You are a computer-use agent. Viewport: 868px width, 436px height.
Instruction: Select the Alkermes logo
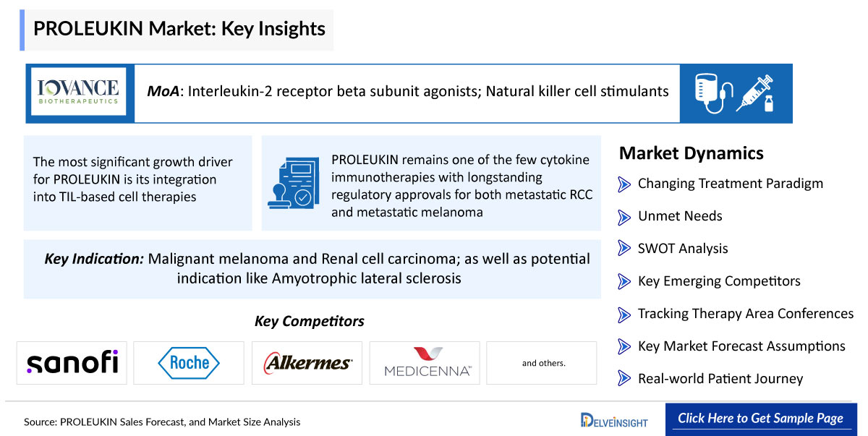click(307, 362)
